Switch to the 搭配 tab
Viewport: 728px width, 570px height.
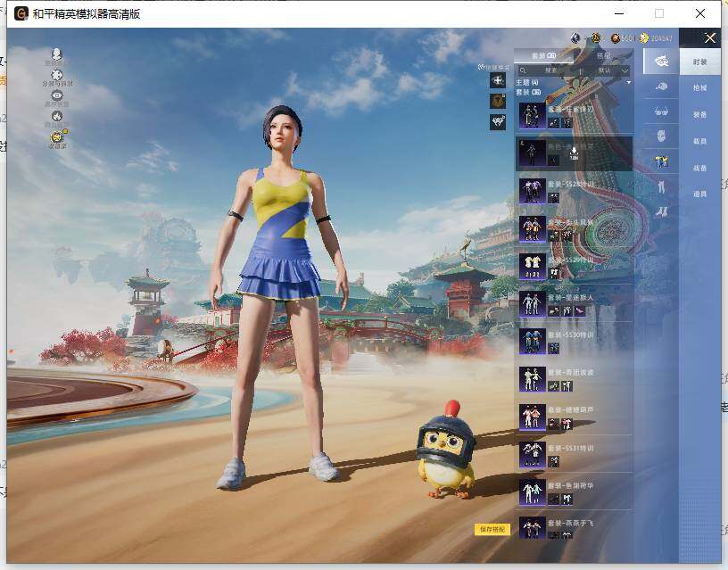(x=603, y=55)
